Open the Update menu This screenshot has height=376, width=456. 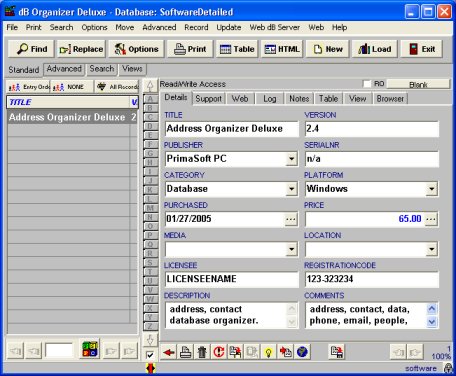(229, 27)
